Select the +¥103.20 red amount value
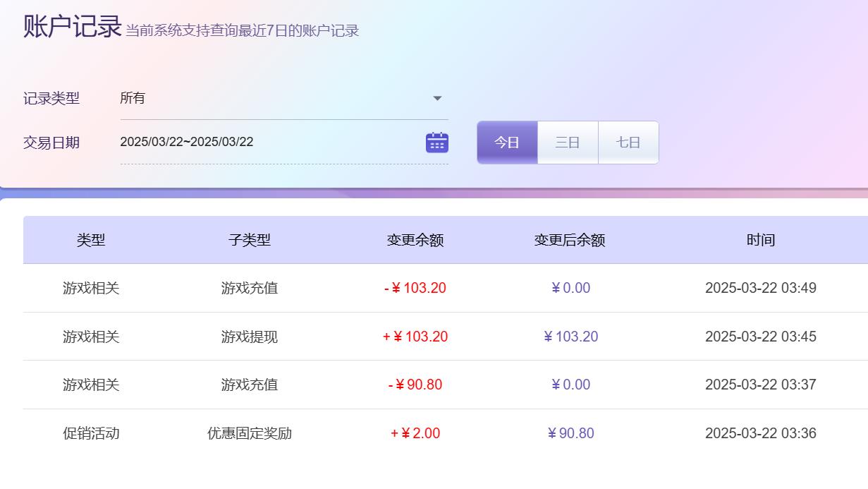The height and width of the screenshot is (489, 868). (415, 337)
